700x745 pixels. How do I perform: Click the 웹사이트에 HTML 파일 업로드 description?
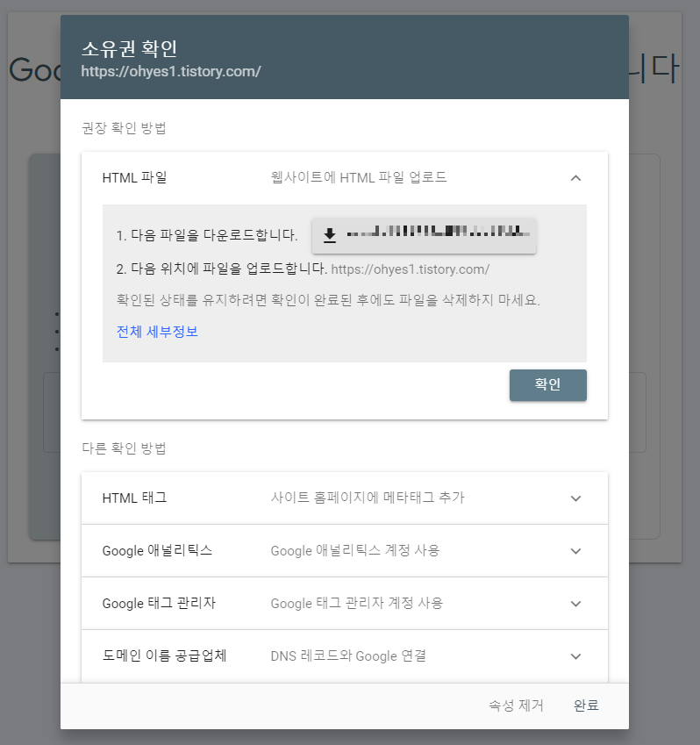click(359, 178)
